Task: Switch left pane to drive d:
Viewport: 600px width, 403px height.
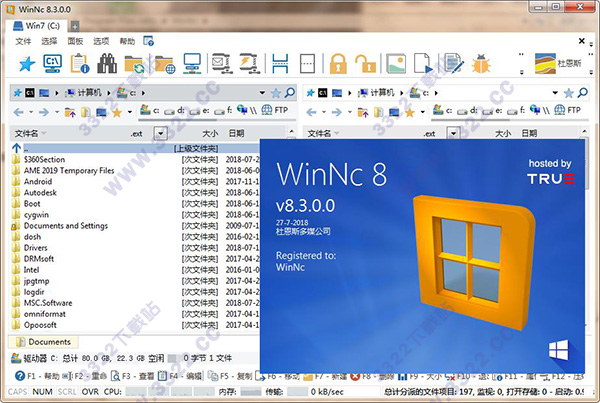Action: [175, 111]
